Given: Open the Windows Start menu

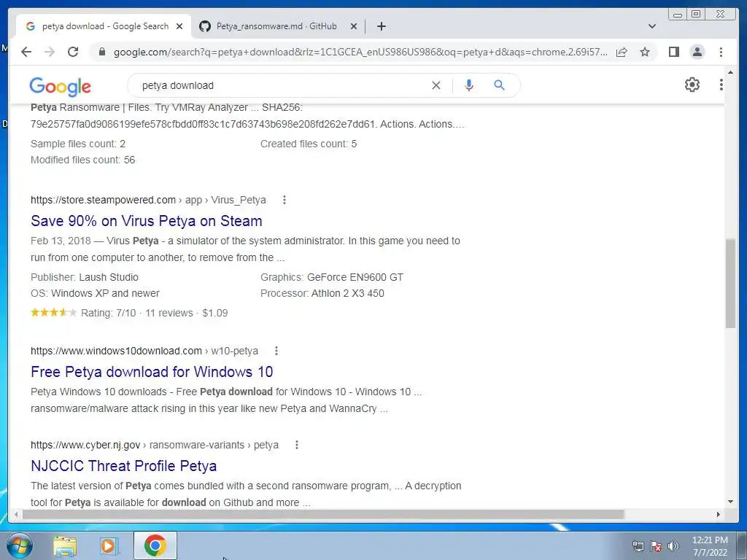Looking at the screenshot, I should [20, 545].
